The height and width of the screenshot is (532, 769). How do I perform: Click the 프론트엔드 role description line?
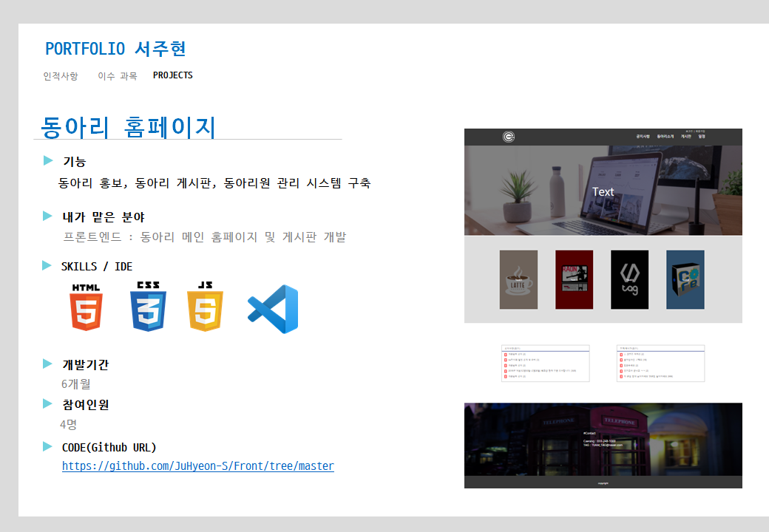click(205, 237)
